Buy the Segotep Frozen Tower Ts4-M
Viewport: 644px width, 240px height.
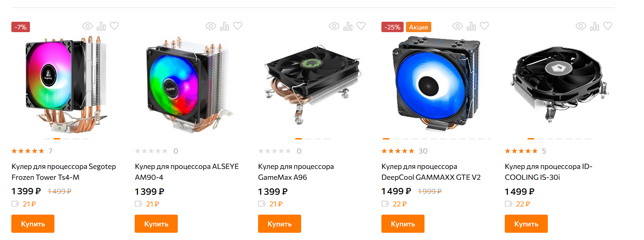click(x=33, y=224)
